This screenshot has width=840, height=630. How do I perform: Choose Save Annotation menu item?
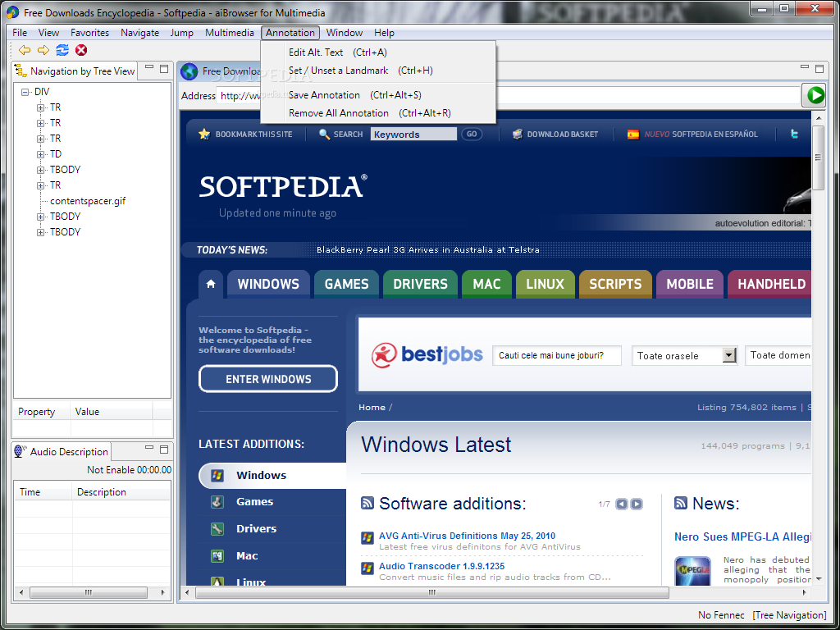(378, 95)
